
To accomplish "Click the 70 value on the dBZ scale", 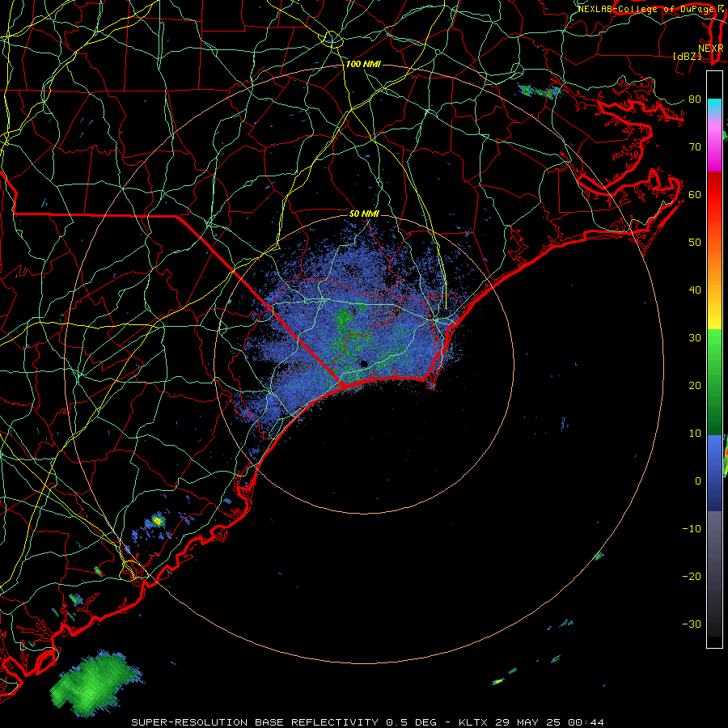I will pos(695,146).
